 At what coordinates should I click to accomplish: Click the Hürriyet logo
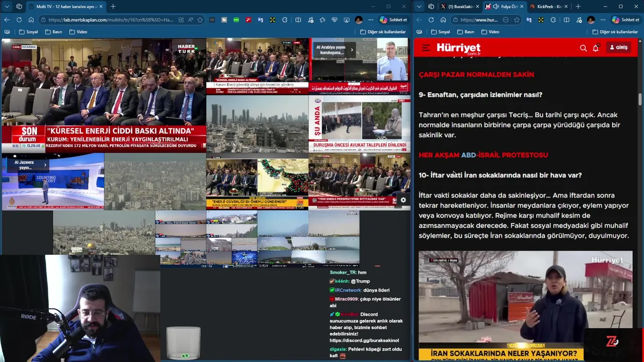tap(458, 48)
